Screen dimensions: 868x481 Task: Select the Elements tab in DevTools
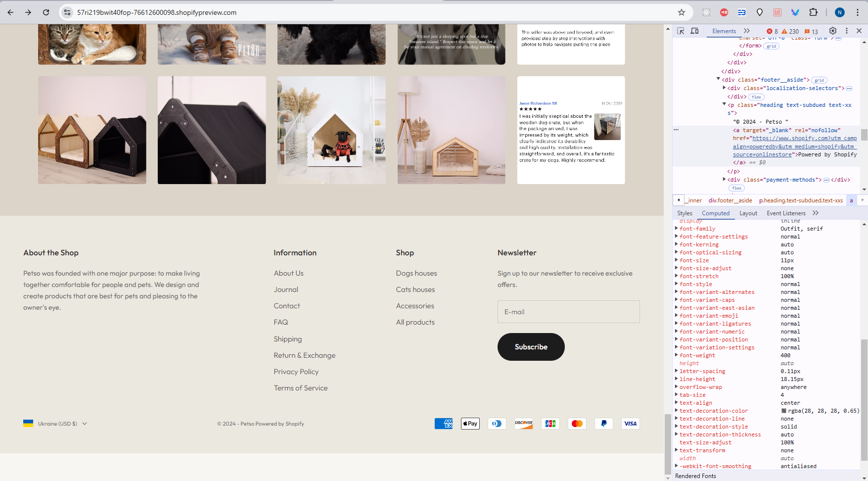[x=724, y=31]
